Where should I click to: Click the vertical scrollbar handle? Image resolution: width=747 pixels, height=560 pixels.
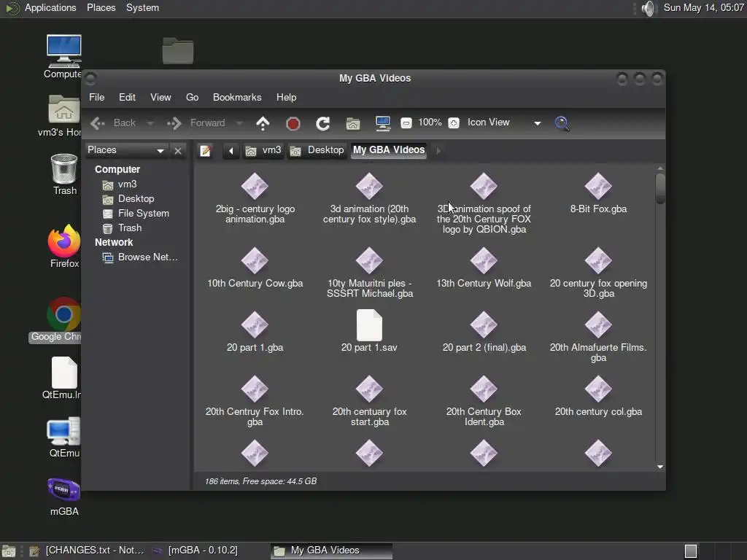click(659, 189)
